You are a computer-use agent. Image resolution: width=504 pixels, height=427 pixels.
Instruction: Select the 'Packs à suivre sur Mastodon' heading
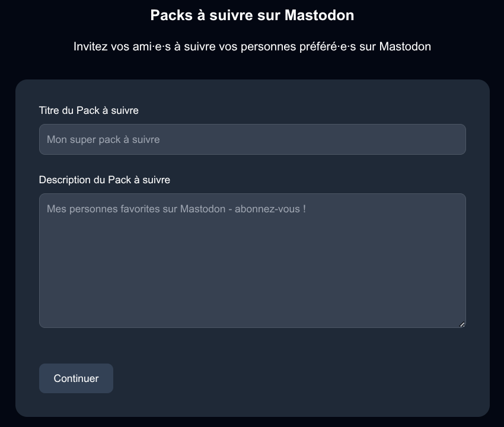(x=253, y=15)
